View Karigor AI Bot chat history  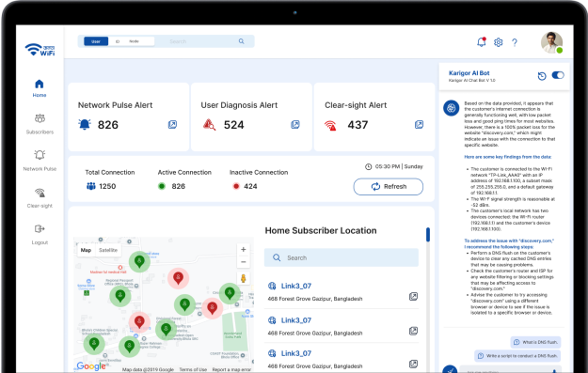tap(542, 76)
